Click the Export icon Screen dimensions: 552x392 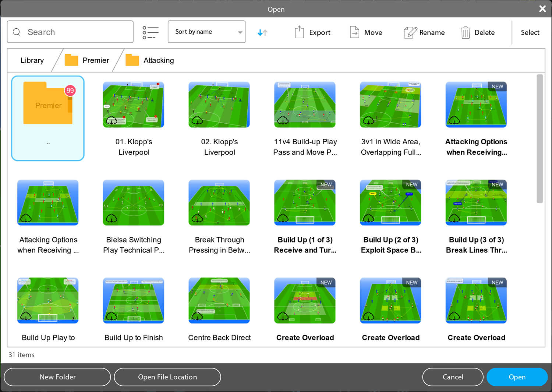click(x=299, y=32)
